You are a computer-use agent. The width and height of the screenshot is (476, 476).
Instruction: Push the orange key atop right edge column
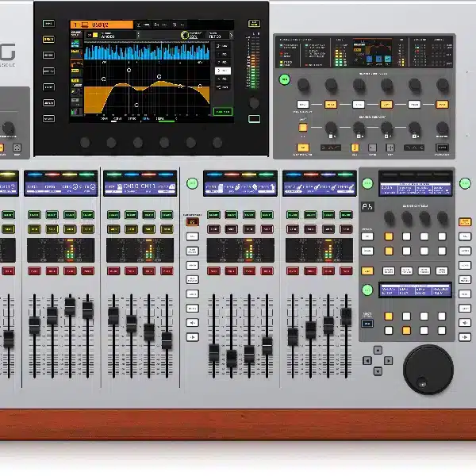(465, 222)
